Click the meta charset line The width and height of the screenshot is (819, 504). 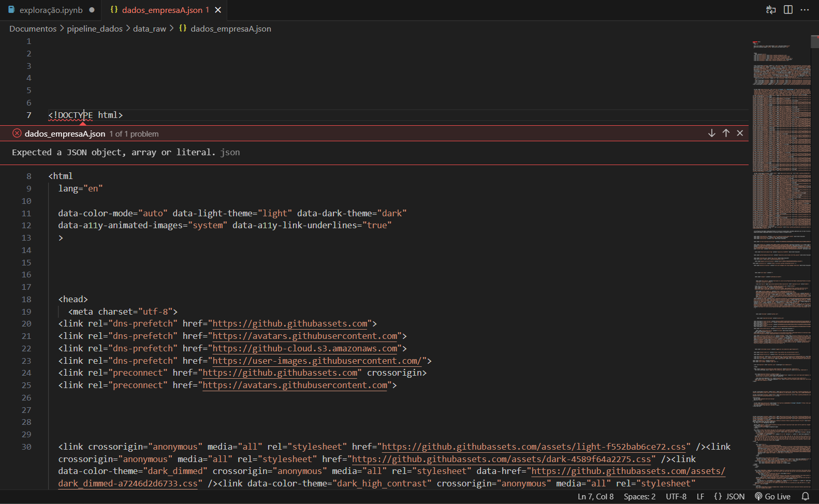123,312
